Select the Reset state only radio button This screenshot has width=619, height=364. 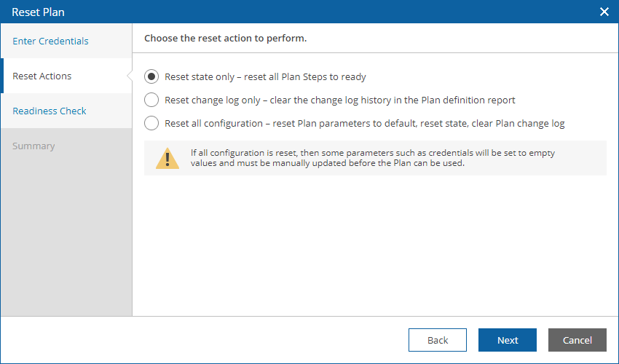pos(151,76)
